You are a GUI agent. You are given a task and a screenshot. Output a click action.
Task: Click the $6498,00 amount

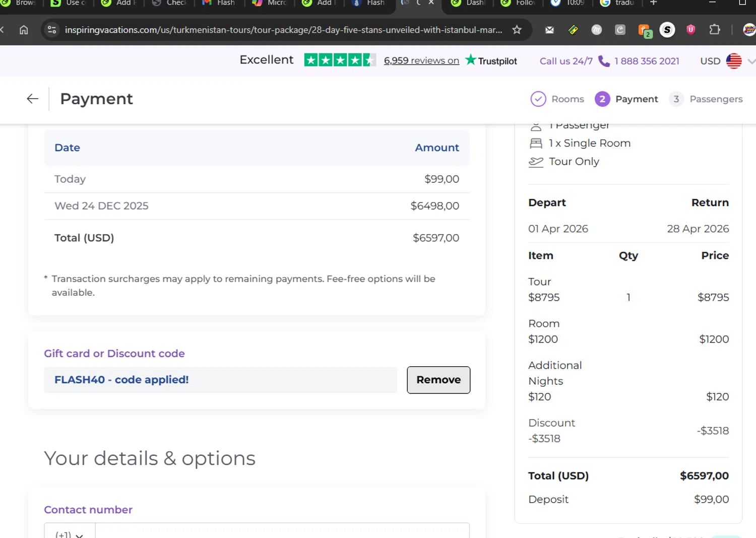point(434,206)
